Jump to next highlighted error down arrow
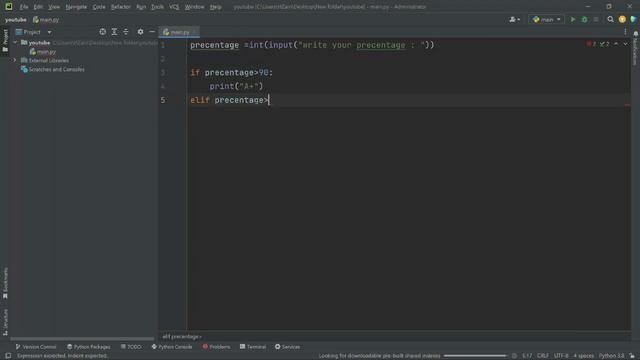The width and height of the screenshot is (640, 360). pos(625,44)
